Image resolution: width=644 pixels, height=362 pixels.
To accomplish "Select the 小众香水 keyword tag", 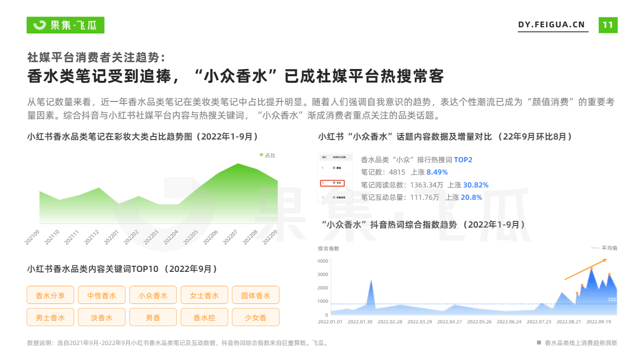I will tap(153, 296).
